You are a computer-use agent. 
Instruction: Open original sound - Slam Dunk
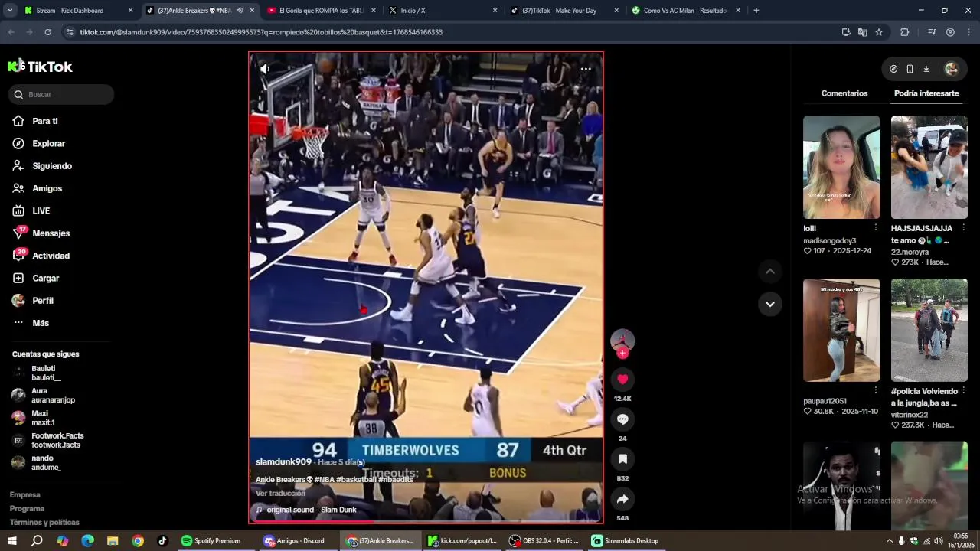[x=312, y=510]
